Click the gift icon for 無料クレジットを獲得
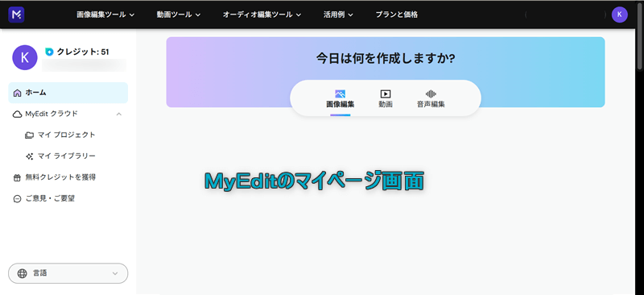Screen dimensions: 644x295 click(x=17, y=177)
